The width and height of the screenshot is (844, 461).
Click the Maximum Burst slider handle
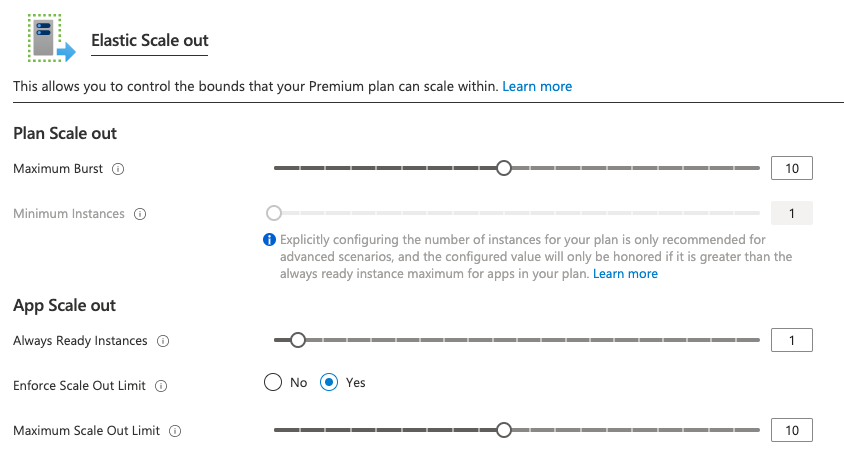pyautogui.click(x=504, y=168)
